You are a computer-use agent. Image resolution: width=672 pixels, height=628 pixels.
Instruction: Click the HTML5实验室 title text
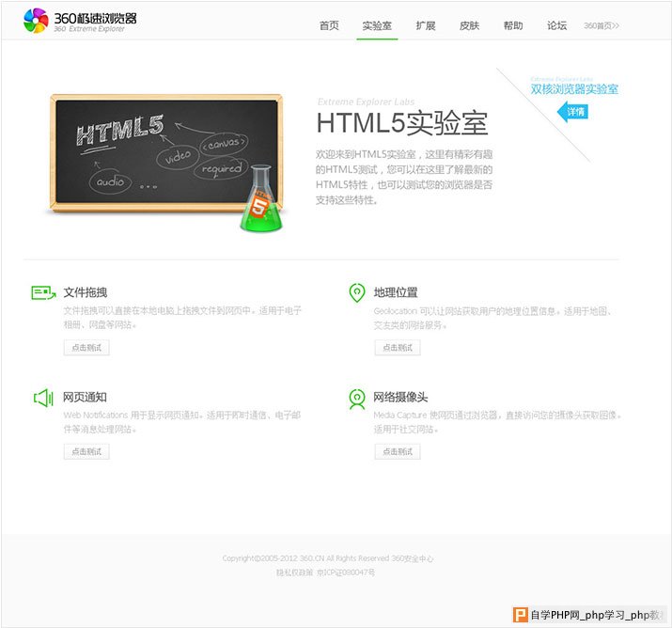tap(402, 123)
